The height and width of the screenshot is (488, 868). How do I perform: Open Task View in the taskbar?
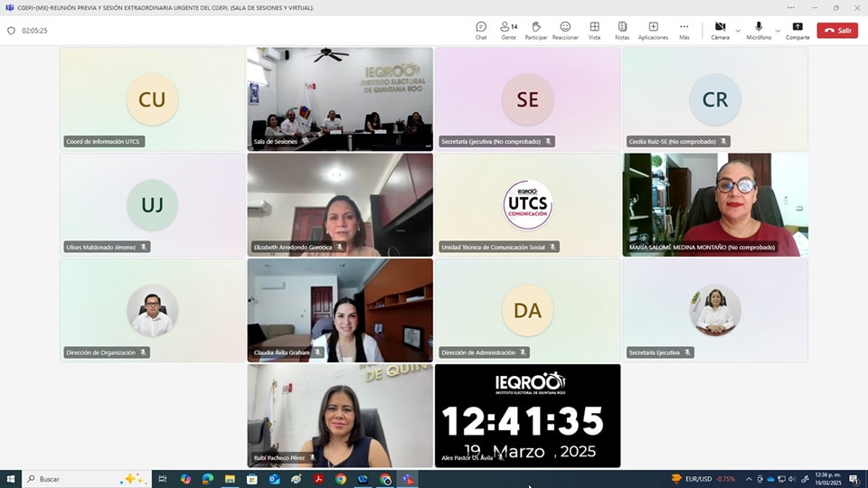[163, 479]
